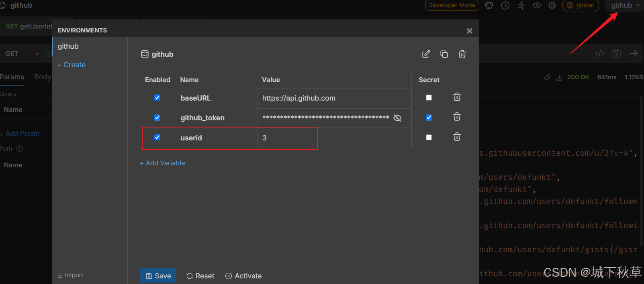
Task: Create a new environment
Action: click(x=72, y=65)
